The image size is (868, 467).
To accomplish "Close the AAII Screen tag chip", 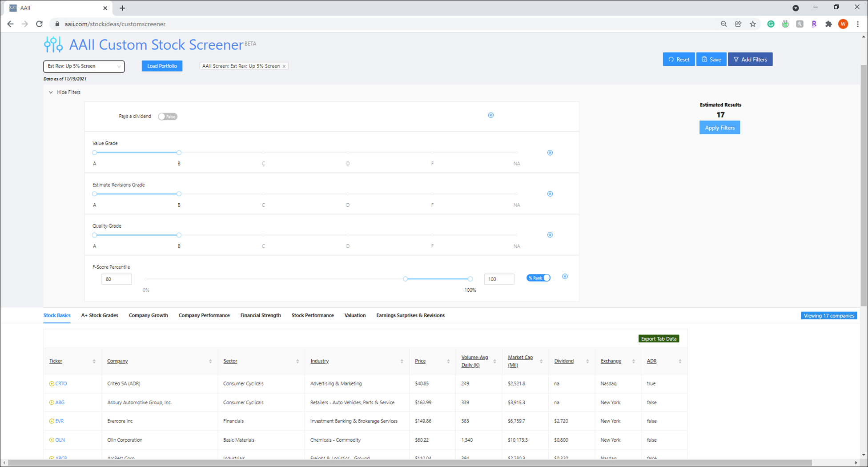I will [x=284, y=66].
